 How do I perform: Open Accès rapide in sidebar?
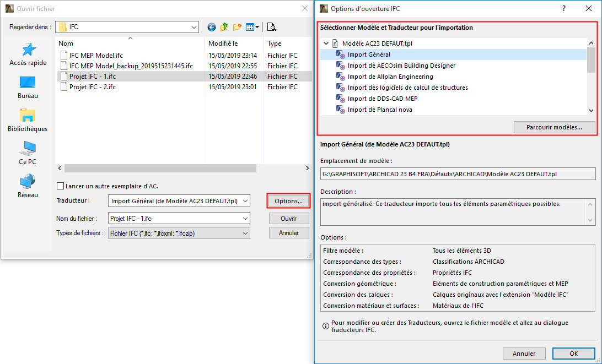tap(28, 55)
